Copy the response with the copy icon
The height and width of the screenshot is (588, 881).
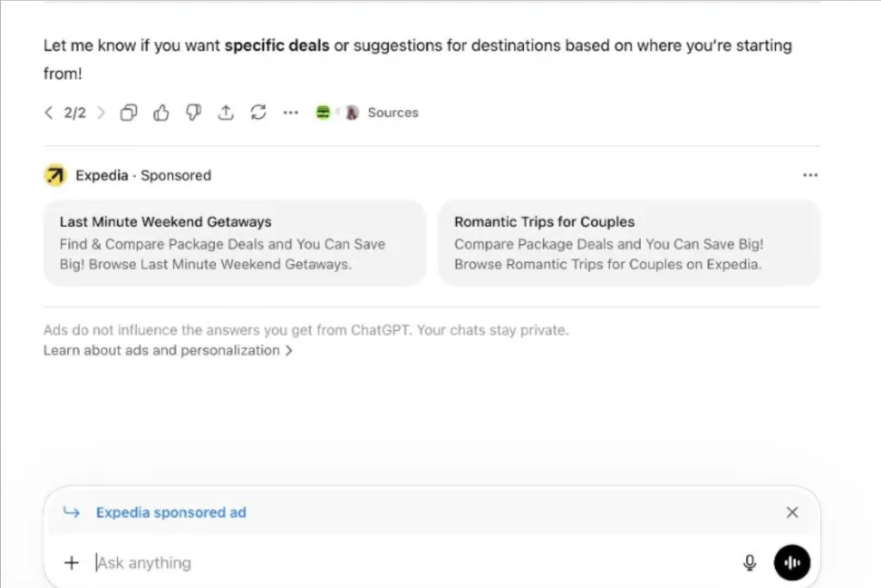point(128,113)
